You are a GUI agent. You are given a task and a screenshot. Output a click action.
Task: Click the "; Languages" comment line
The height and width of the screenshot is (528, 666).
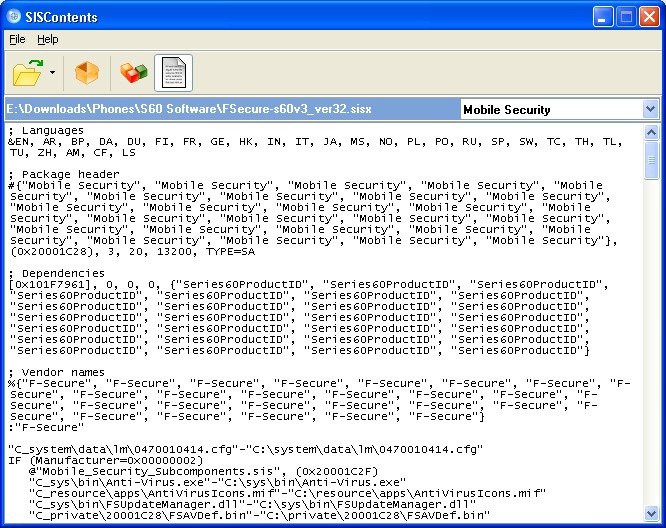pos(46,130)
